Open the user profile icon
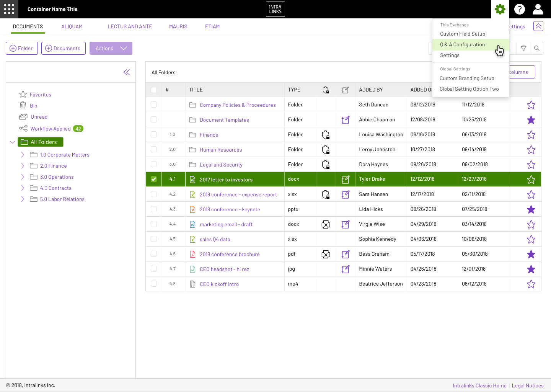This screenshot has width=551, height=392. pos(538,9)
